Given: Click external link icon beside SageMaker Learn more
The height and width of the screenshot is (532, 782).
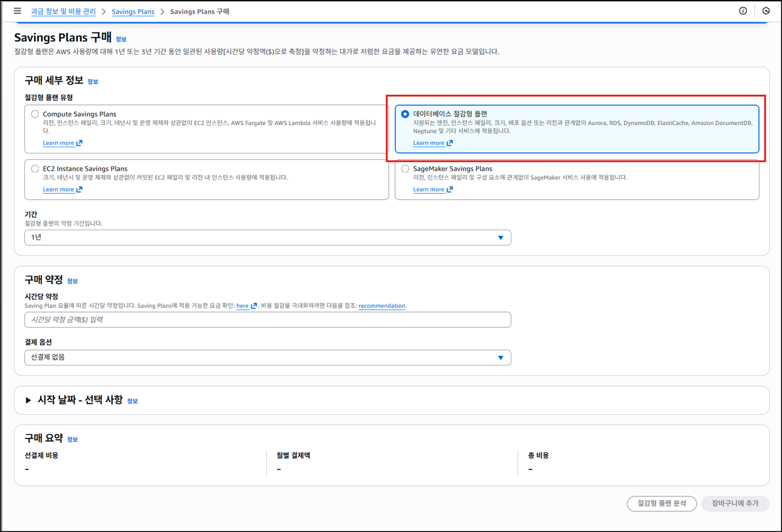Looking at the screenshot, I should point(450,190).
